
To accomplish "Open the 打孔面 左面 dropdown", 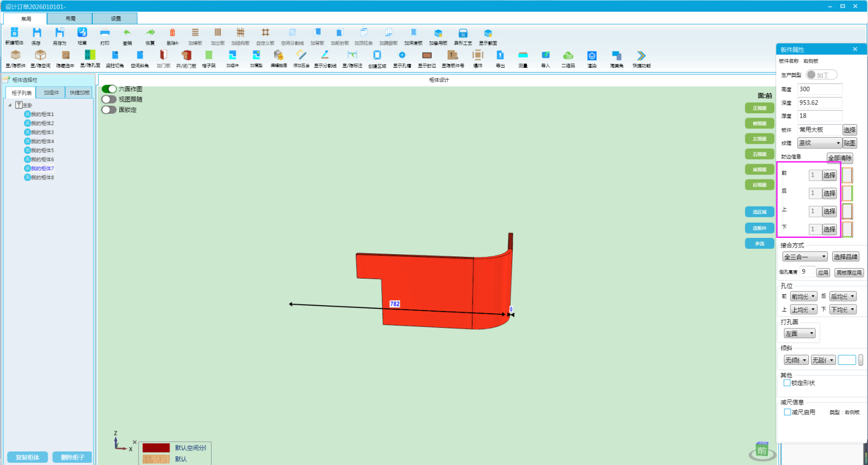I will pyautogui.click(x=800, y=333).
